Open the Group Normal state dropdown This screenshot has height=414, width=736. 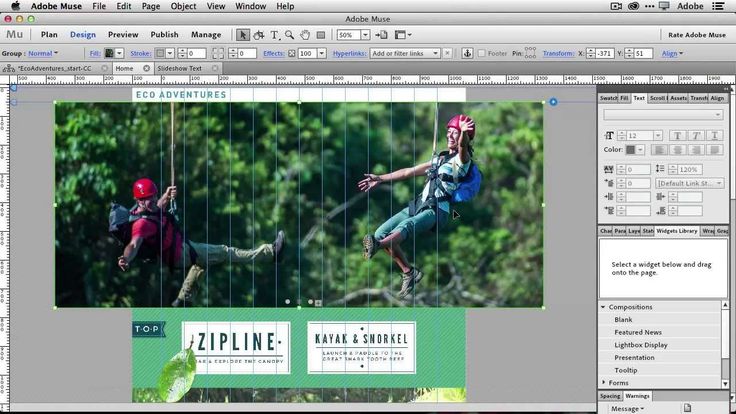tap(43, 54)
